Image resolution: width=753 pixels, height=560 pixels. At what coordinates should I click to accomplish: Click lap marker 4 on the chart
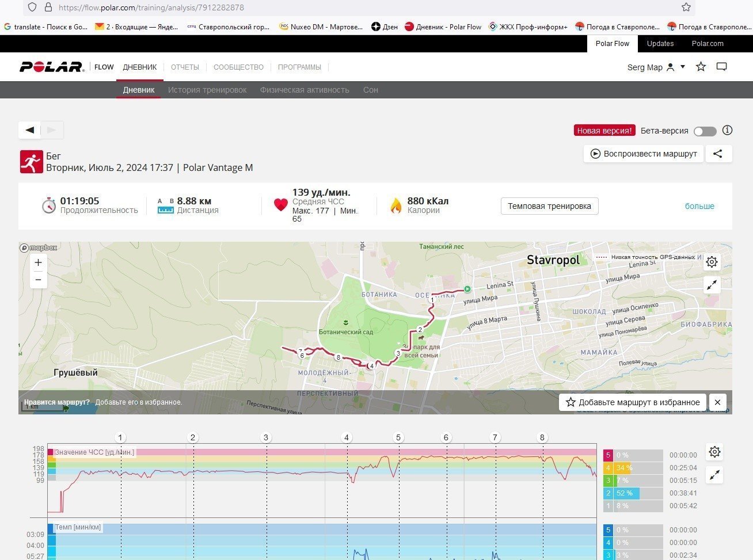(x=347, y=437)
